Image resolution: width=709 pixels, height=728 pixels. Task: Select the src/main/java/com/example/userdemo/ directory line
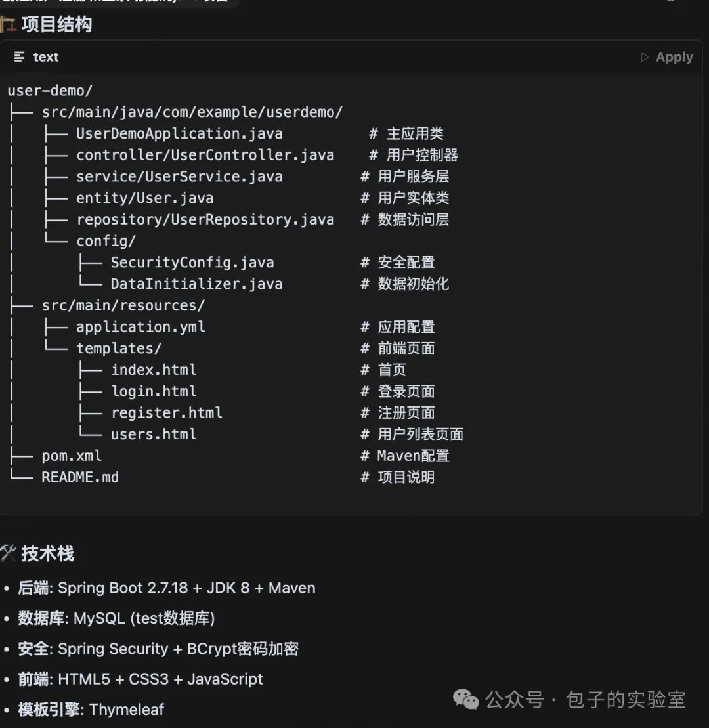pos(192,112)
